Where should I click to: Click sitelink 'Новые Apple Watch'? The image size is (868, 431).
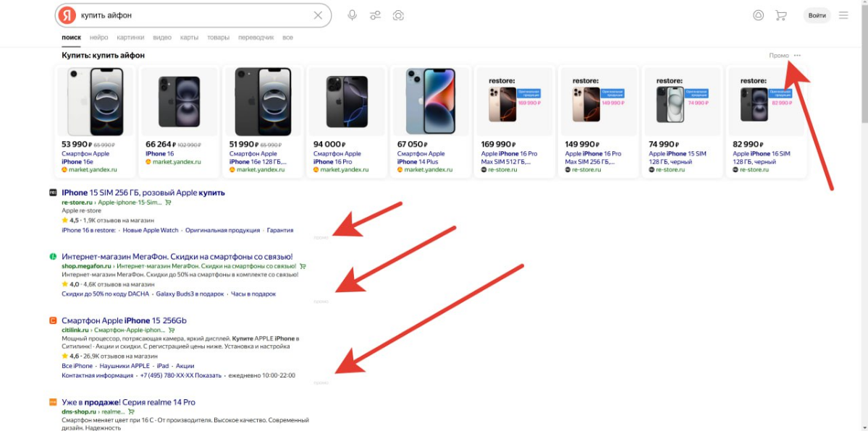[x=151, y=230]
